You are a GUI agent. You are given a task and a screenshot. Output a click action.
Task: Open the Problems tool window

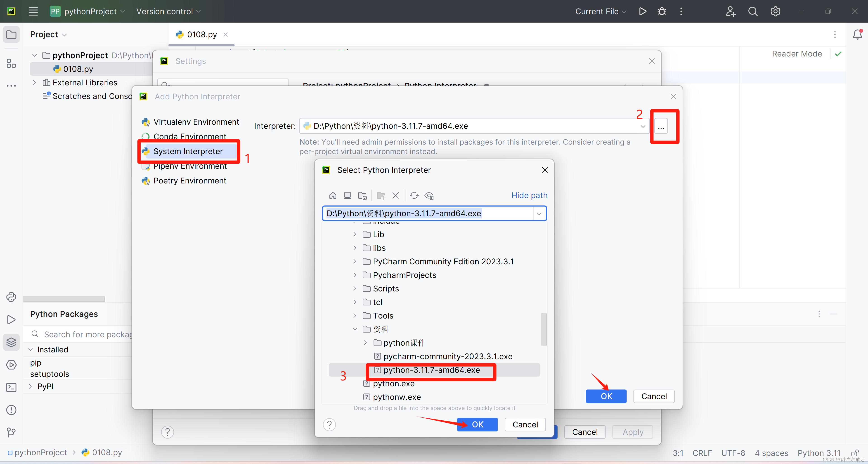coord(11,410)
